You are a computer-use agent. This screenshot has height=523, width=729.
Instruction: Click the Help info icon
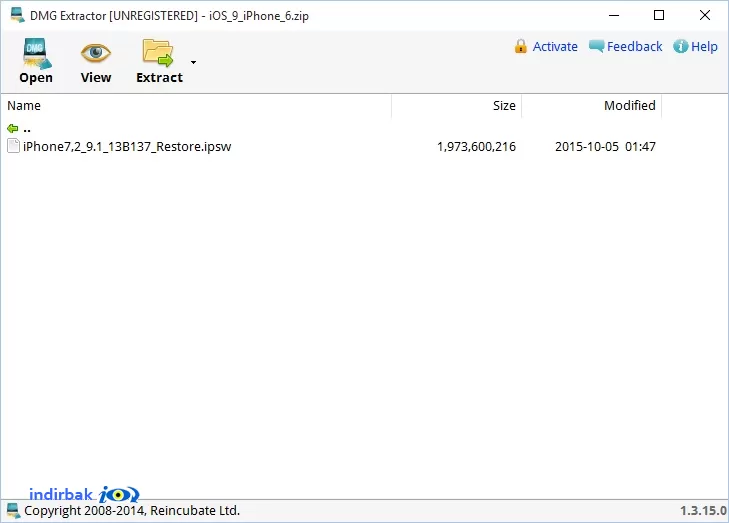coord(681,46)
